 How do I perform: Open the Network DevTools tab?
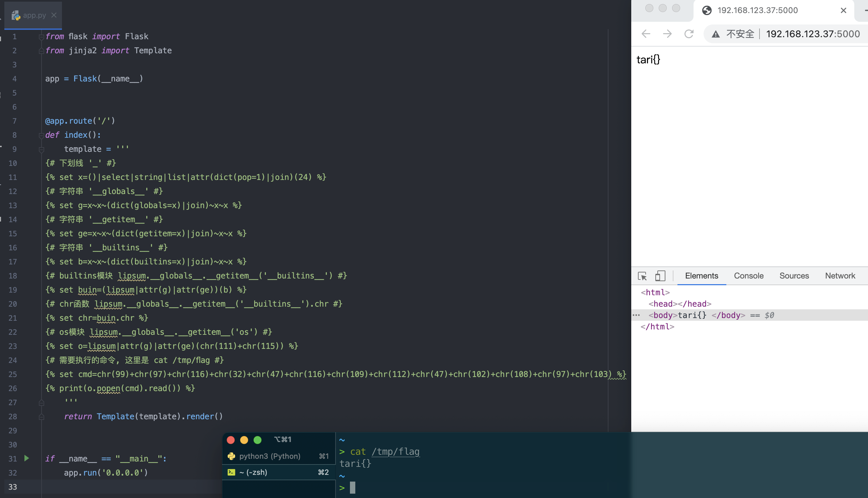(840, 276)
